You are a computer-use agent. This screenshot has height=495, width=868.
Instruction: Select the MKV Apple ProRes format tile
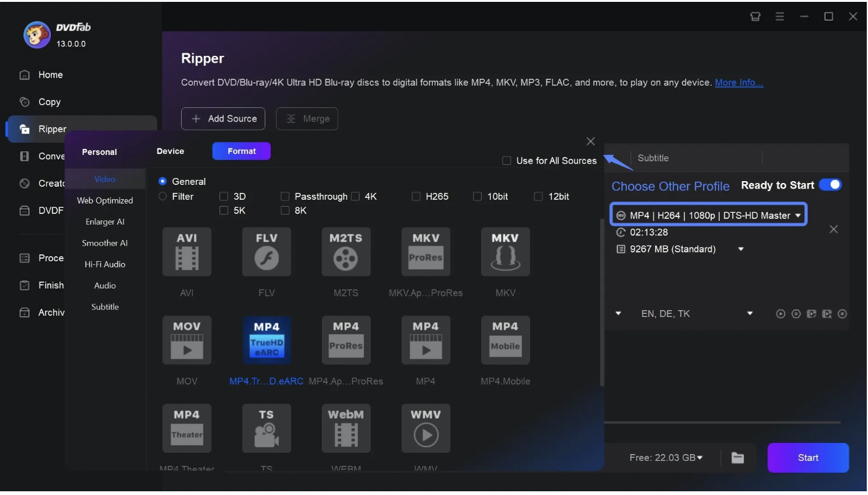point(425,252)
